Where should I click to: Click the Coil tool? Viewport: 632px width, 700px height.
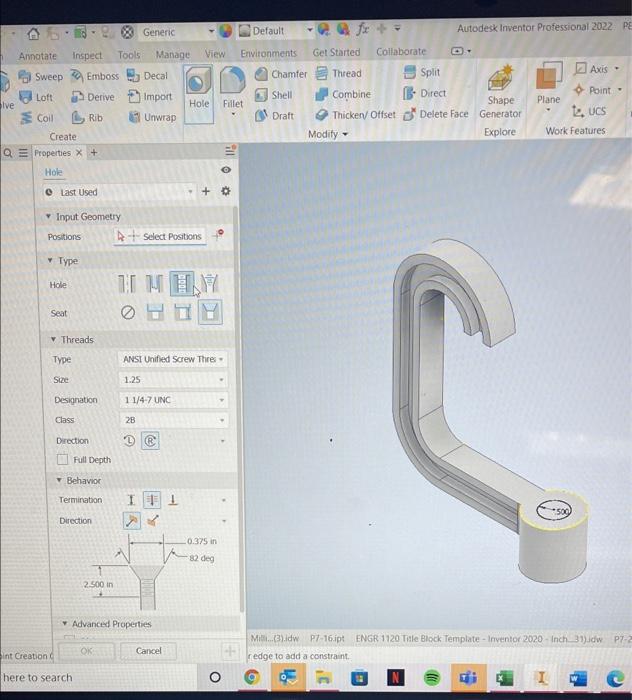point(37,118)
